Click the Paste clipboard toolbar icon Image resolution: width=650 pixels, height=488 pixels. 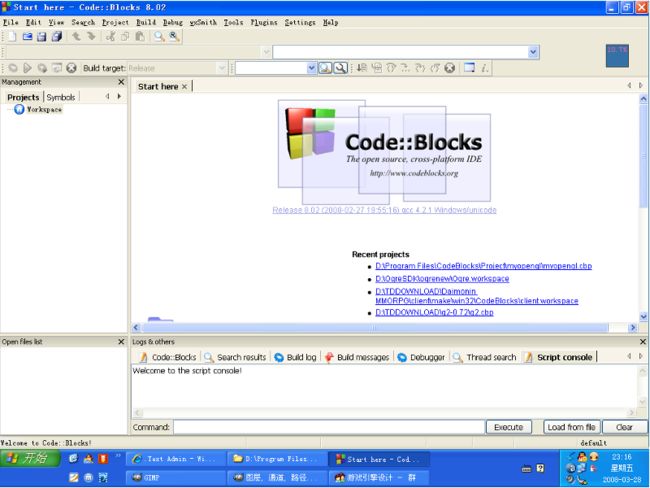click(x=140, y=36)
